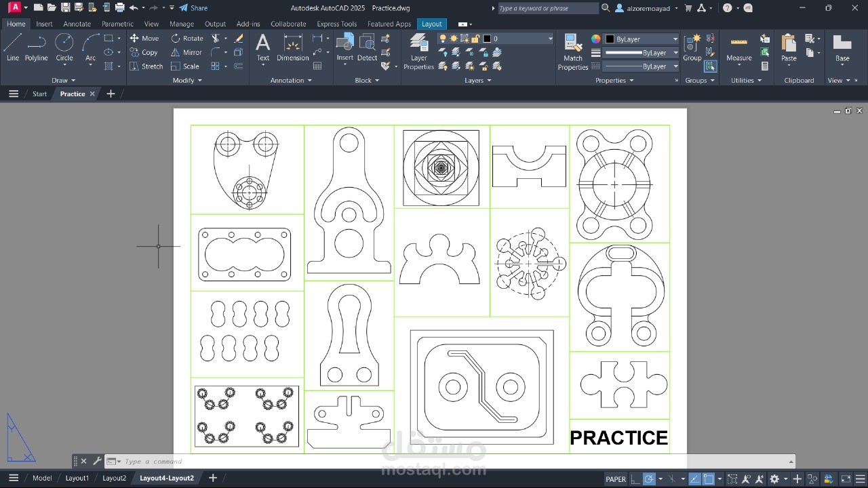Image resolution: width=868 pixels, height=488 pixels.
Task: Click the Share button
Action: point(194,8)
